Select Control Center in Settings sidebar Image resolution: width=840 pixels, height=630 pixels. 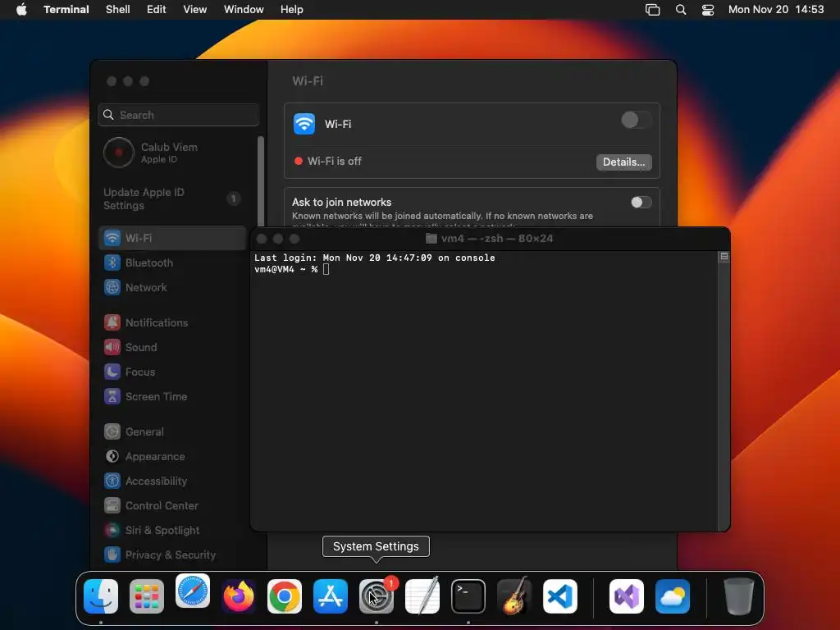pyautogui.click(x=172, y=505)
